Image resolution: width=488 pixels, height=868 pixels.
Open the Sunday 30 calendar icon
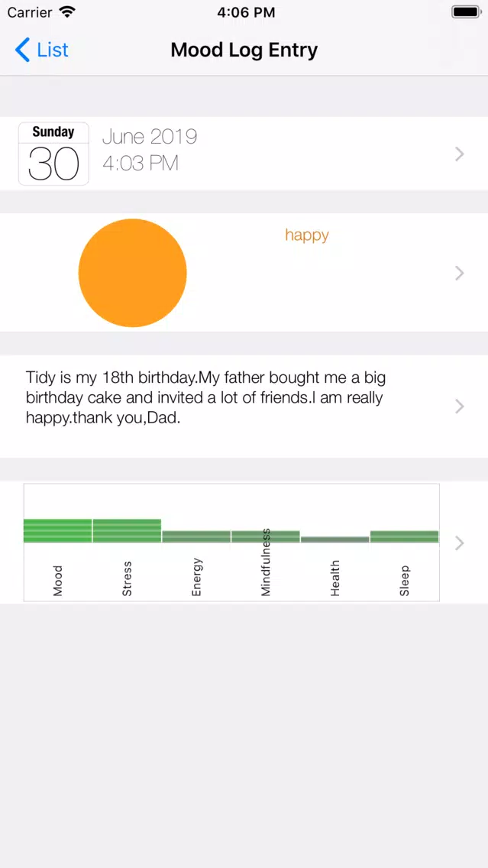[x=53, y=154]
